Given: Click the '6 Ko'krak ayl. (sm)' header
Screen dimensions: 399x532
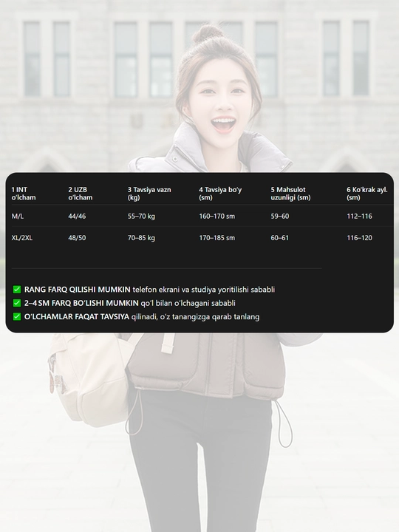Looking at the screenshot, I should [x=367, y=194].
